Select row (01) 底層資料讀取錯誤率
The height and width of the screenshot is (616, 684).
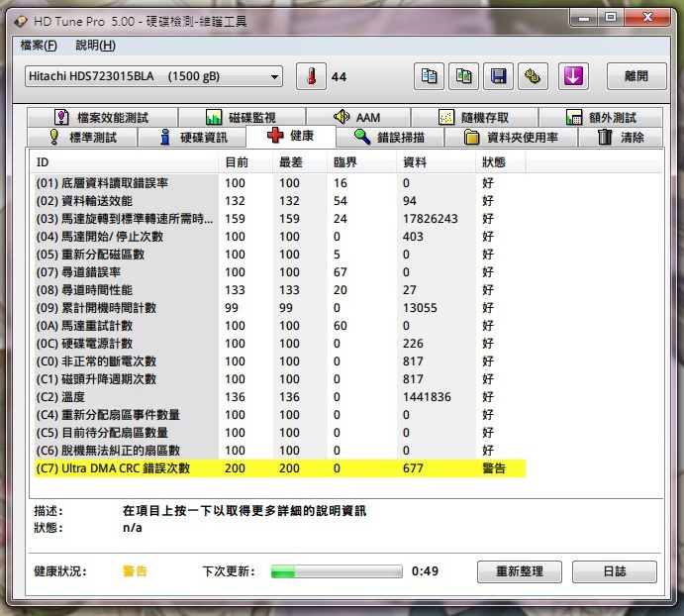[279, 183]
